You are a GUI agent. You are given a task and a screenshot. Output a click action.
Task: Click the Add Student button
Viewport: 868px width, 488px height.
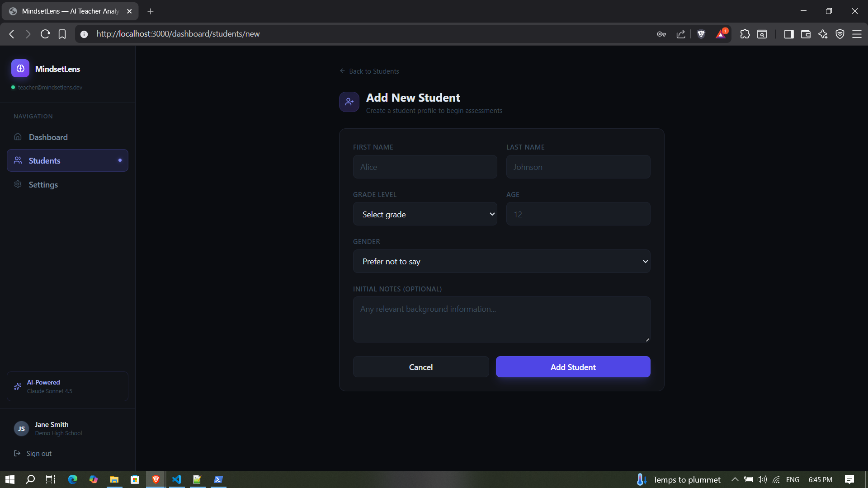573,367
